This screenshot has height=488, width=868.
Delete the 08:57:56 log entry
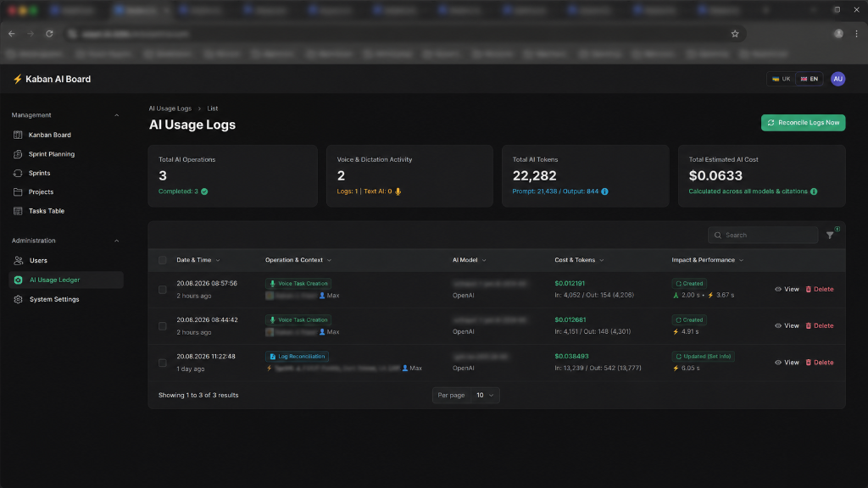820,290
